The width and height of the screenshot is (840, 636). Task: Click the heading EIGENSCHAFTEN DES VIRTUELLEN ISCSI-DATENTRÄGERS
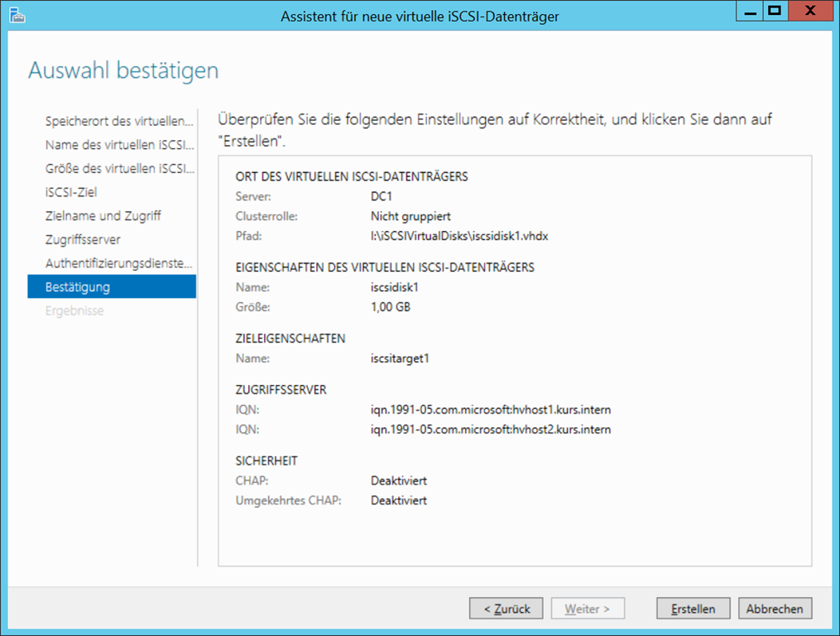(x=385, y=267)
